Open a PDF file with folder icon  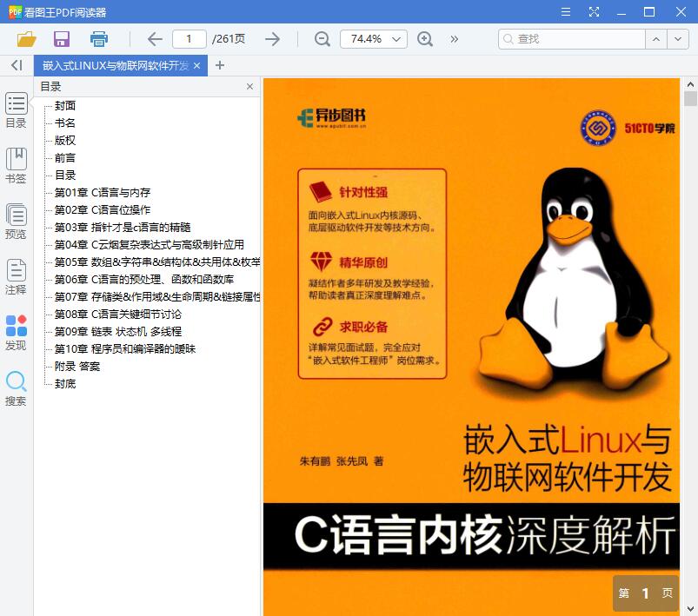(26, 39)
